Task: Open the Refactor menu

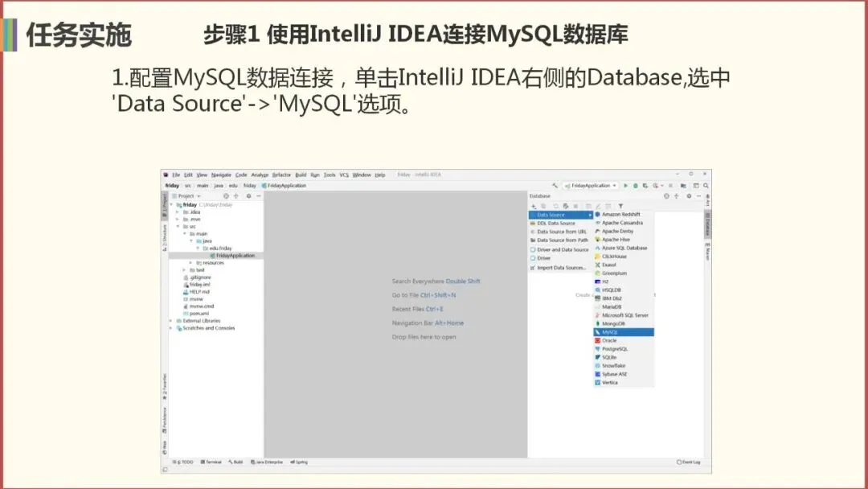Action: pos(281,175)
